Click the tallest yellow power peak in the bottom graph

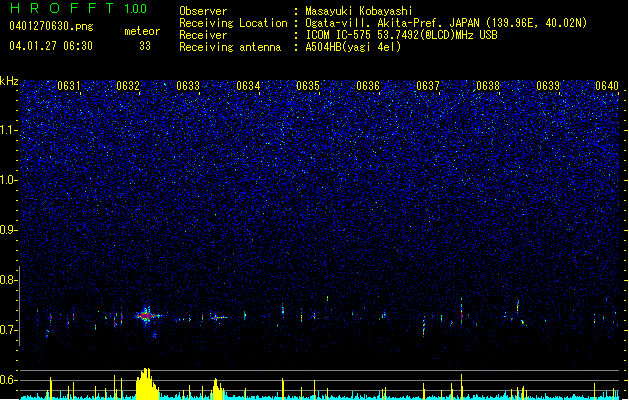(147, 384)
